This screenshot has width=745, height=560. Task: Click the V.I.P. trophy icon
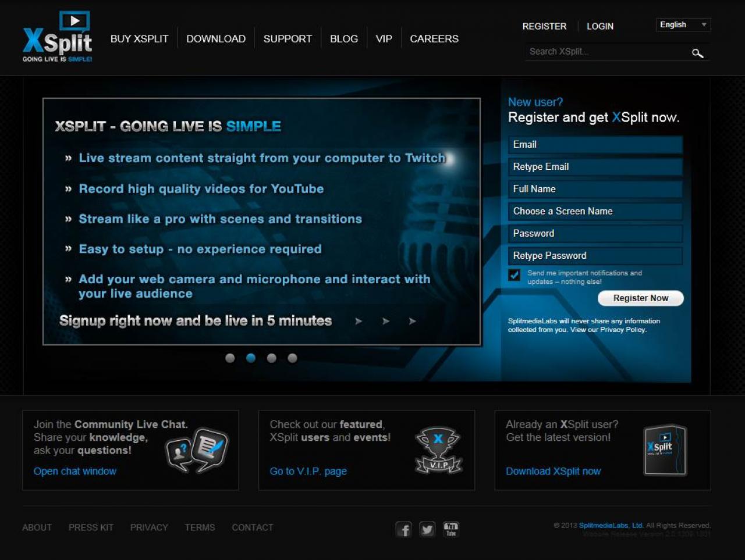pyautogui.click(x=438, y=450)
